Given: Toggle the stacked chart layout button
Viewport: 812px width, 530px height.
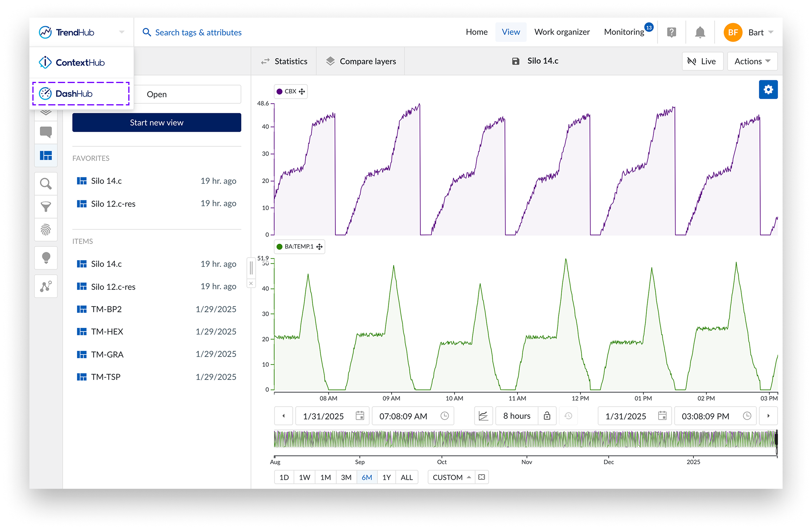Looking at the screenshot, I should [483, 415].
